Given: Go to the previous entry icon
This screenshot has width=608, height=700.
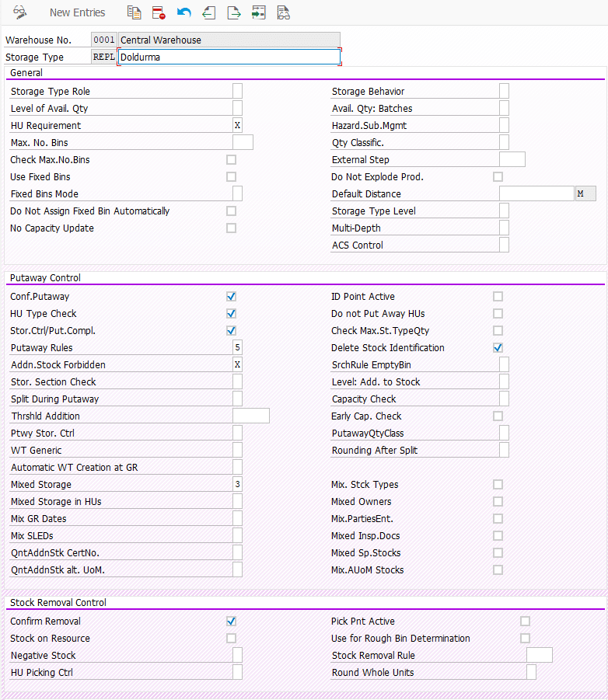Looking at the screenshot, I should (x=208, y=12).
